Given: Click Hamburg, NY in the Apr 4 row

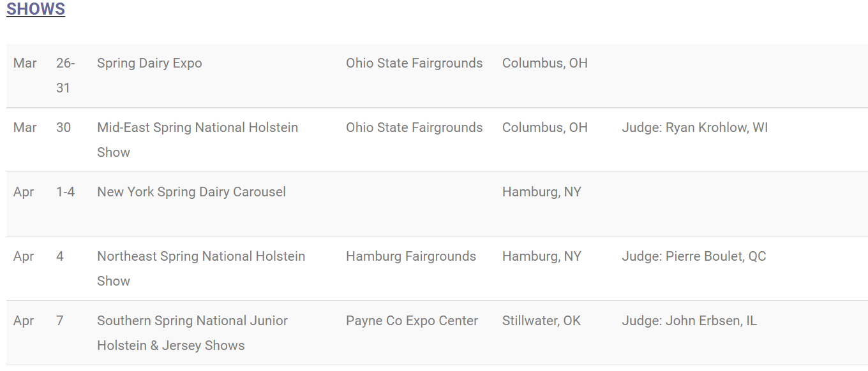Looking at the screenshot, I should (542, 256).
